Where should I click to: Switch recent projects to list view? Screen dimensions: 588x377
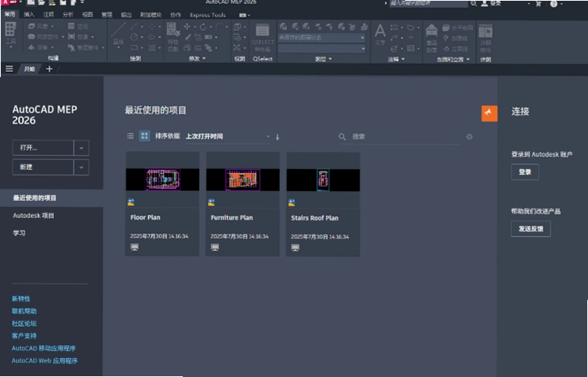tap(130, 136)
